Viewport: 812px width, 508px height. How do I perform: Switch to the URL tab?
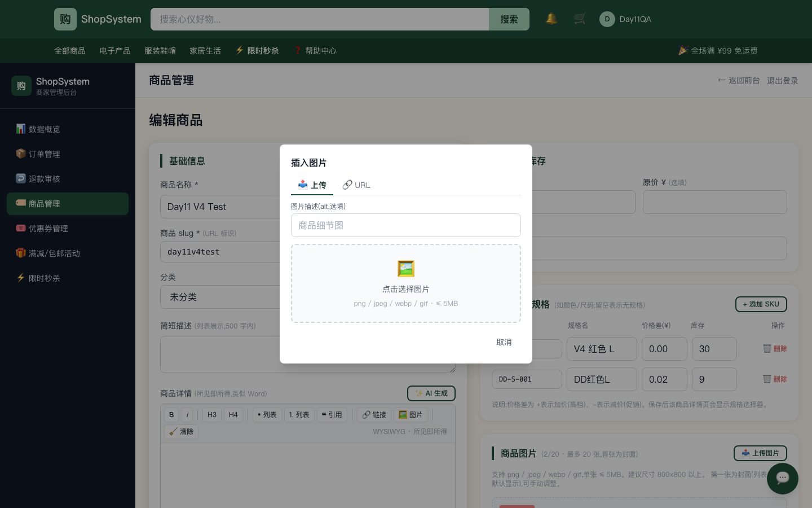pos(356,185)
